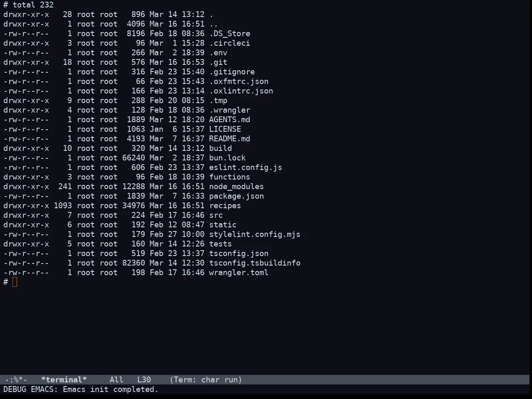Click the link count 1093 of recipes

click(63, 206)
